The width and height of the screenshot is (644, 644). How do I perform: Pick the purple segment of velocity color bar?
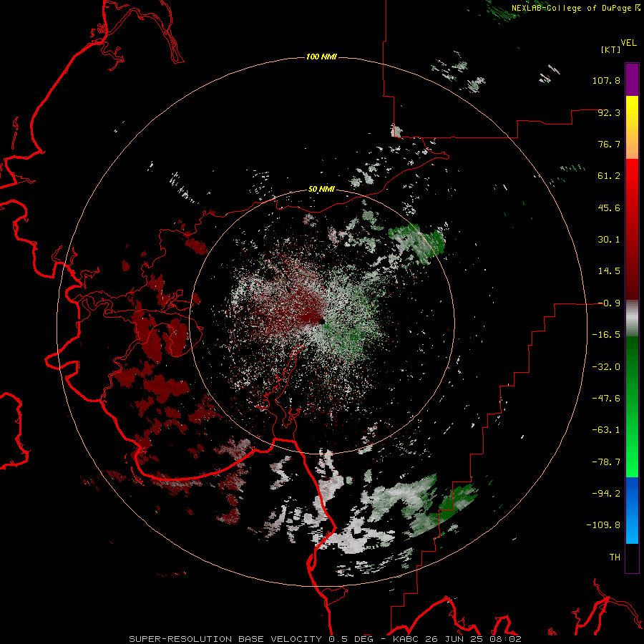[632, 79]
